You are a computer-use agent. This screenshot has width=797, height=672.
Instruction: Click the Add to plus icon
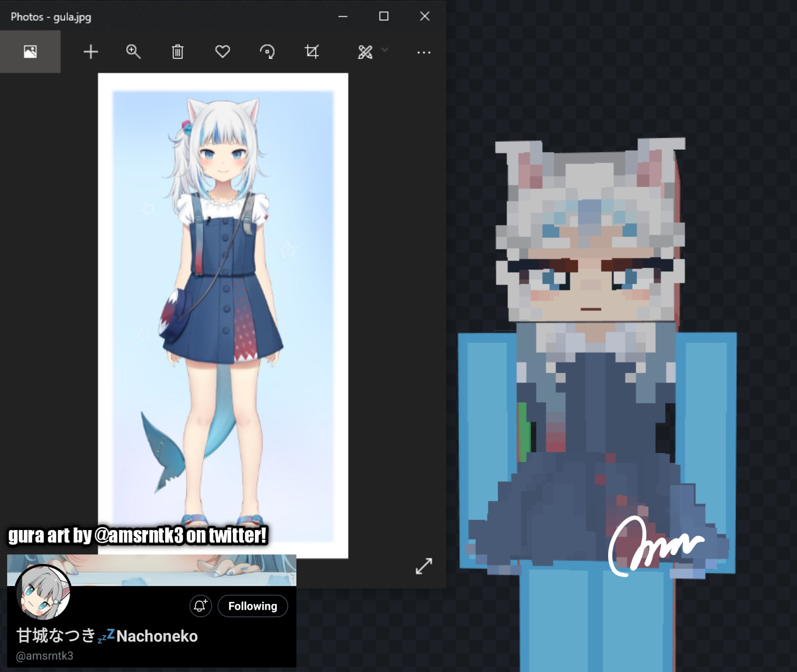90,52
